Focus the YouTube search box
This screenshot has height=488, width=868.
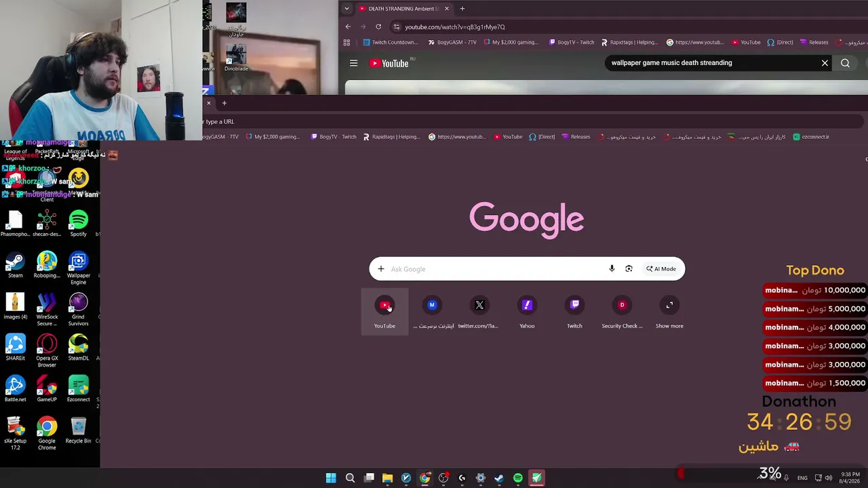pyautogui.click(x=712, y=63)
